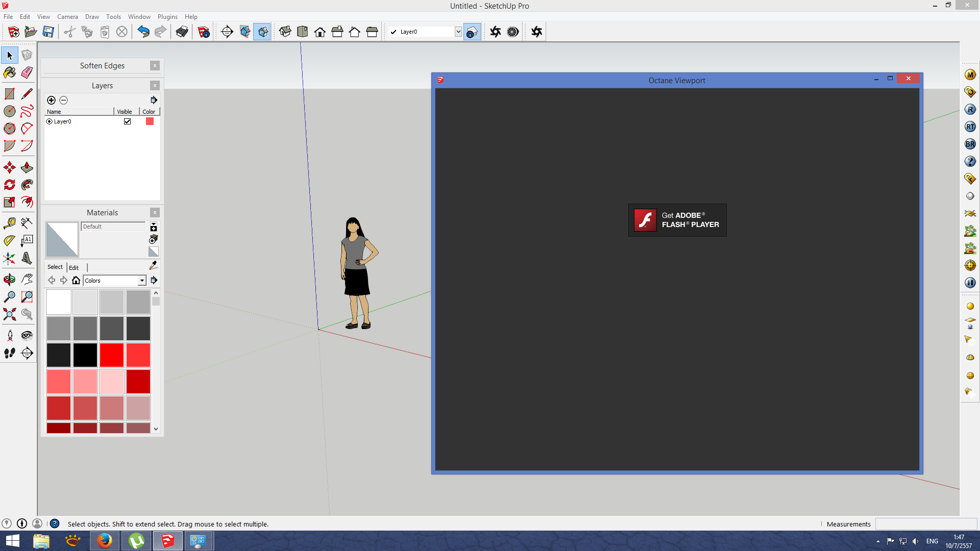This screenshot has width=980, height=551.
Task: Click the Default material preview thumbnail
Action: tap(62, 239)
